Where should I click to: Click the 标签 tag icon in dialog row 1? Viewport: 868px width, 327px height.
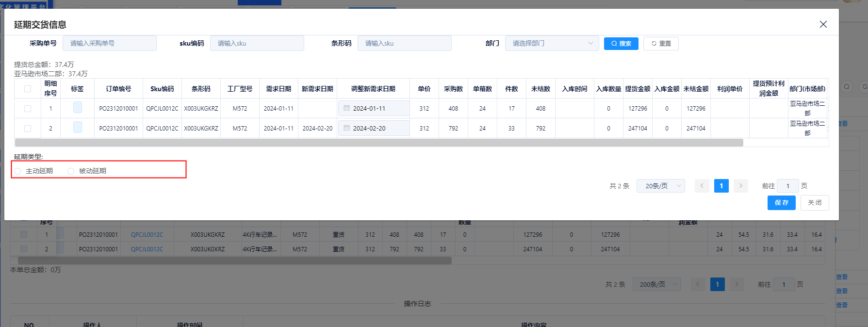[x=78, y=108]
